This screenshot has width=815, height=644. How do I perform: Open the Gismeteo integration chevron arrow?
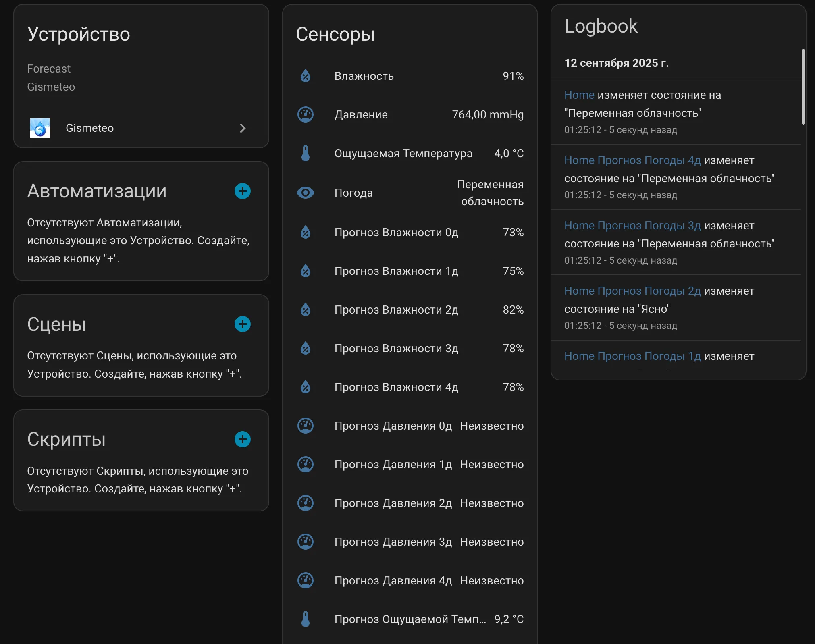pos(243,128)
